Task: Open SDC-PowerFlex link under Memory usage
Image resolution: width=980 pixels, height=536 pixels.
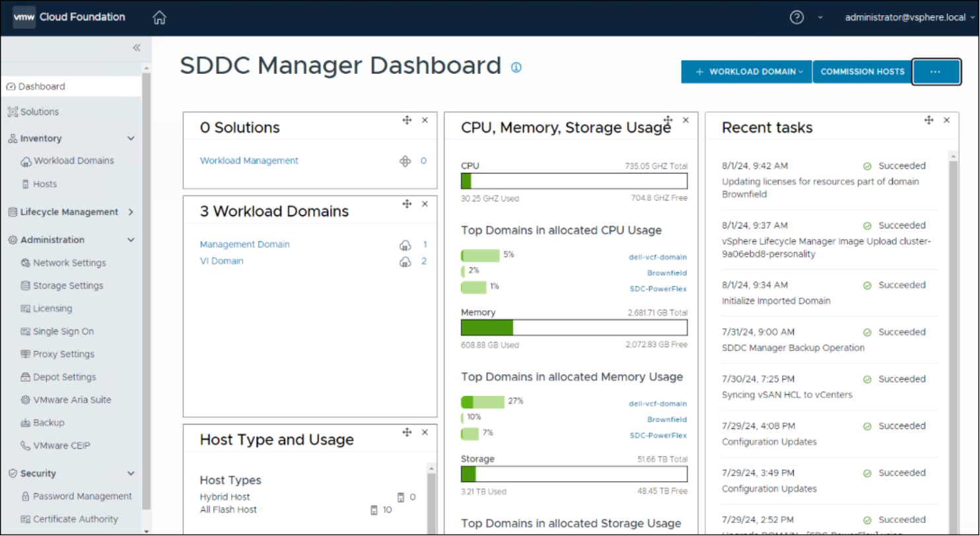Action: tap(658, 436)
